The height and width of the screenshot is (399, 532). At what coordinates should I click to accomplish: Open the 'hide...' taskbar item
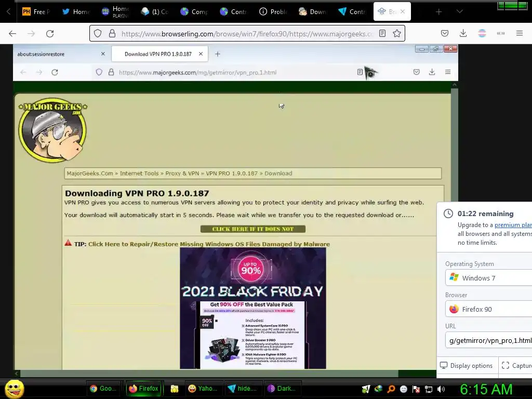pyautogui.click(x=243, y=389)
